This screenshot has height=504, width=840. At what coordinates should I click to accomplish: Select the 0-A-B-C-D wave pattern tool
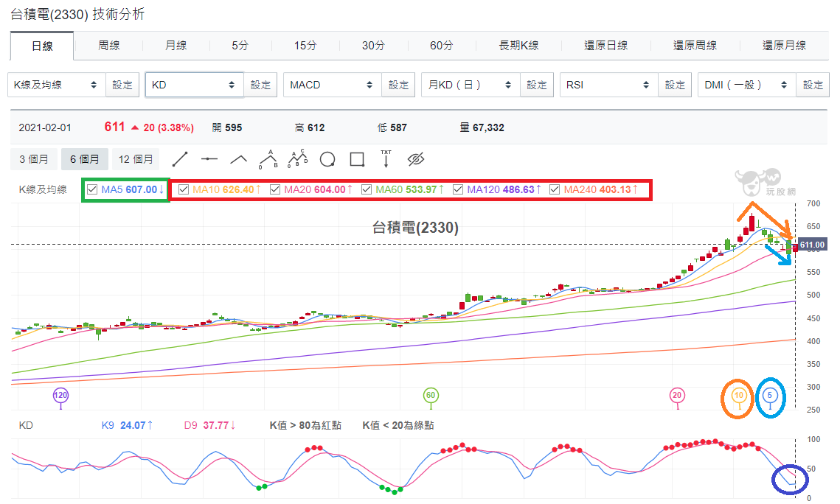[x=298, y=159]
